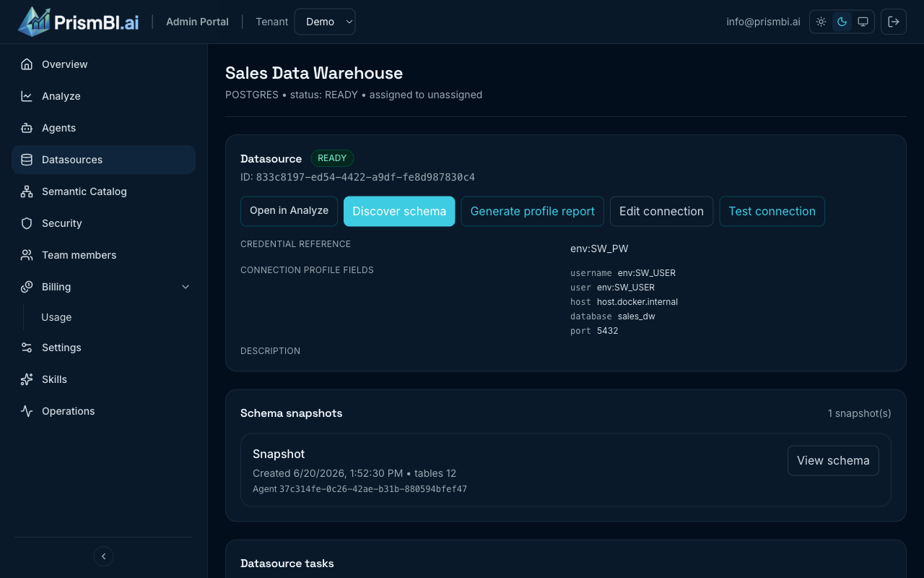Click the Datasources database icon

pos(27,160)
